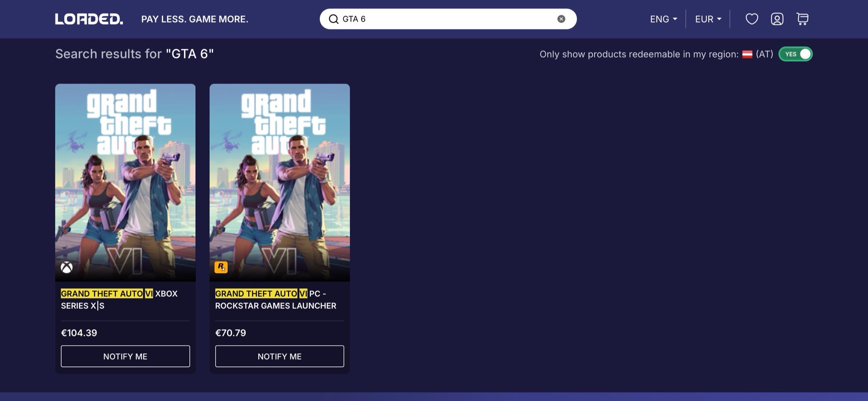Click the €70.79 price
The height and width of the screenshot is (401, 868).
[x=230, y=333]
